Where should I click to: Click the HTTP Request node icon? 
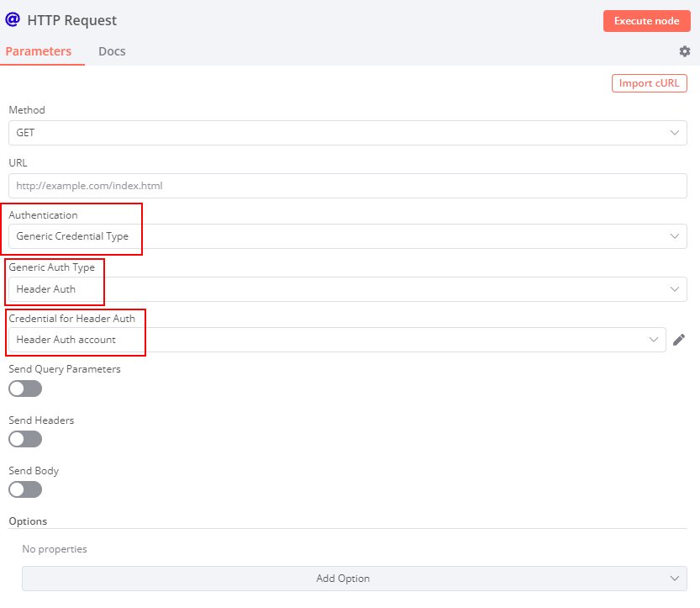tap(13, 19)
